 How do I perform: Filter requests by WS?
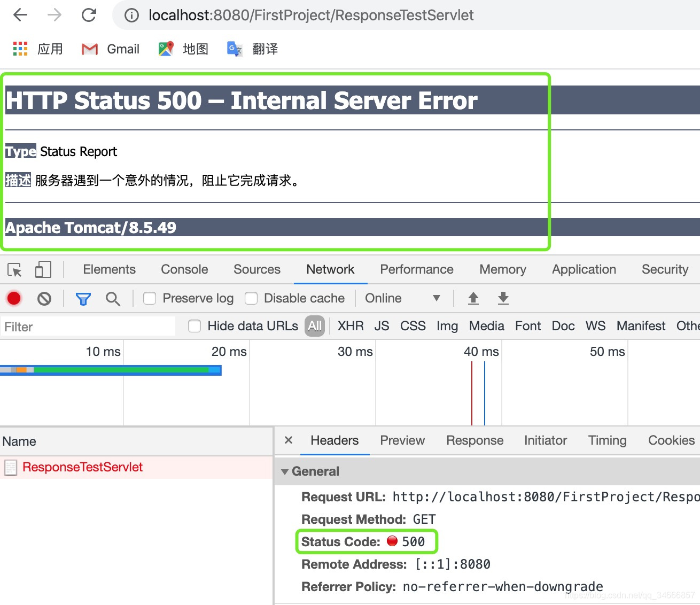(596, 326)
